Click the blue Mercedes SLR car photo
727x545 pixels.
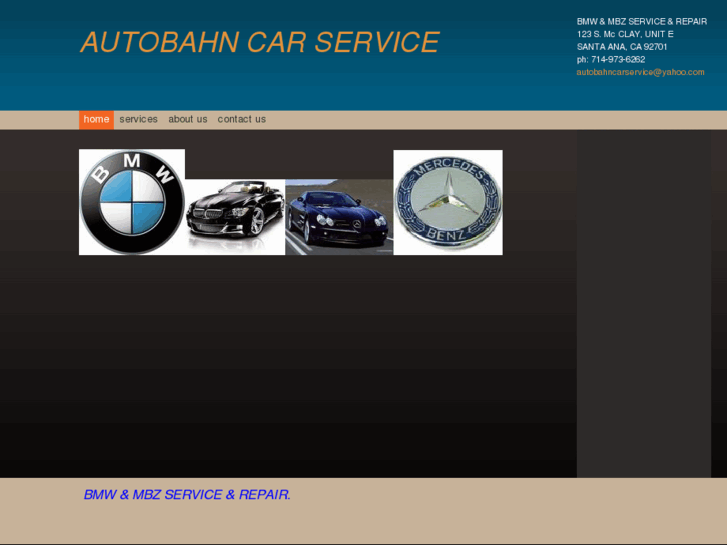(x=339, y=217)
